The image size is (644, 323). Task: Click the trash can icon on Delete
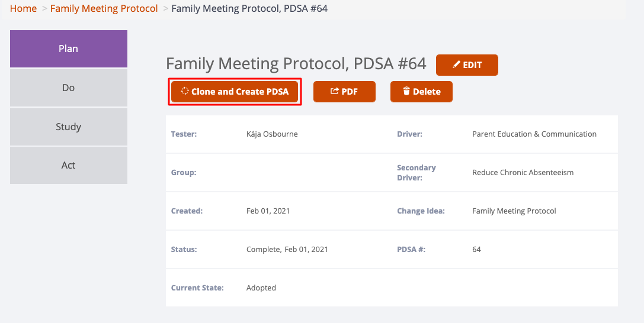(406, 91)
